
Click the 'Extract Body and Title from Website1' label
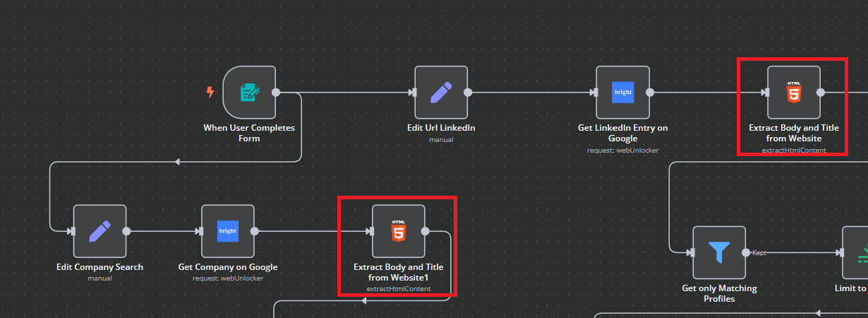click(x=399, y=272)
